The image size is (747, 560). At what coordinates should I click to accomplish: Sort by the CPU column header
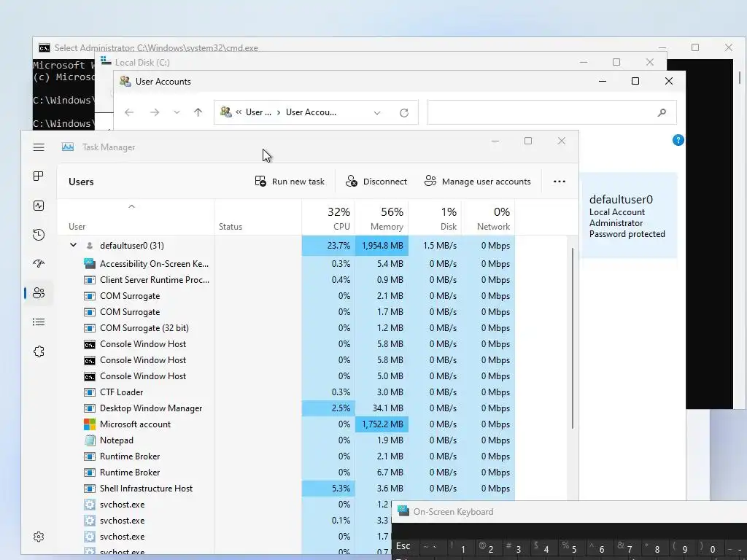point(328,217)
